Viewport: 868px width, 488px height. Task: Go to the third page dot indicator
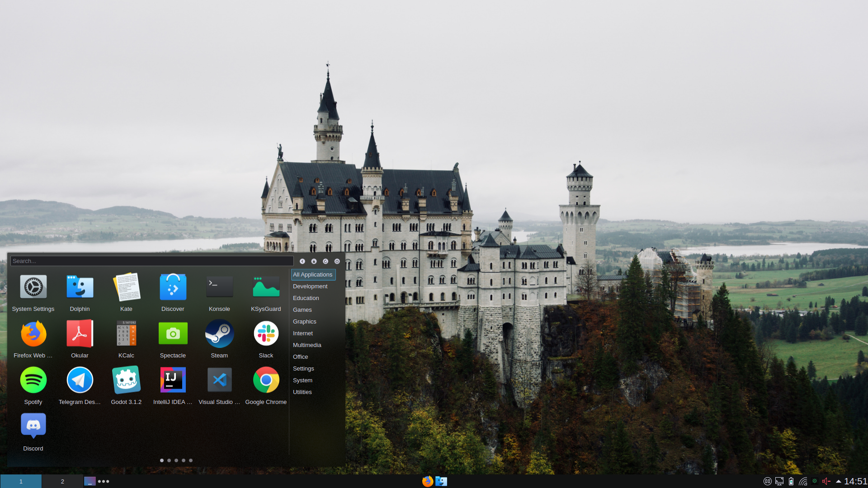176,460
